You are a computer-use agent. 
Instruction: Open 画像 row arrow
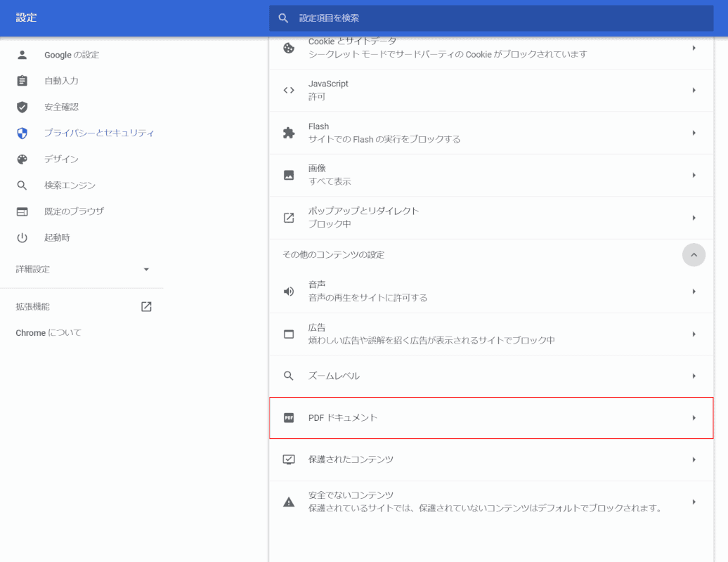click(x=694, y=175)
